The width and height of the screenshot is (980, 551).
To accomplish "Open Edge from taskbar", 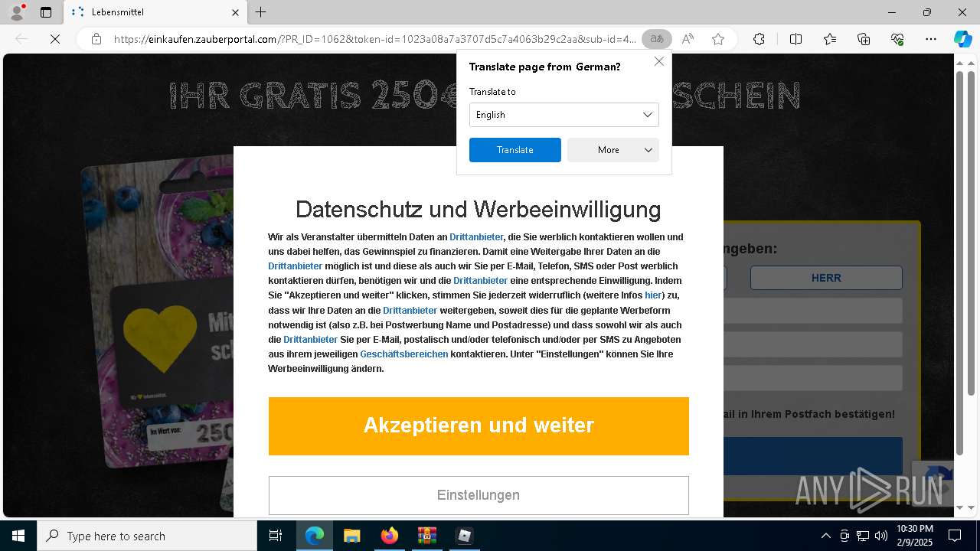I will point(315,536).
